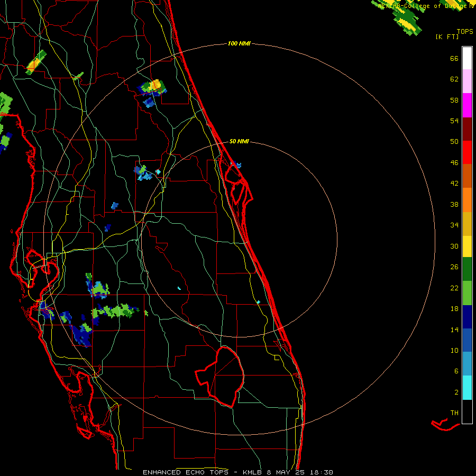Select the medium blue legend swatch
Screen dimensions: 476x476
tap(467, 340)
